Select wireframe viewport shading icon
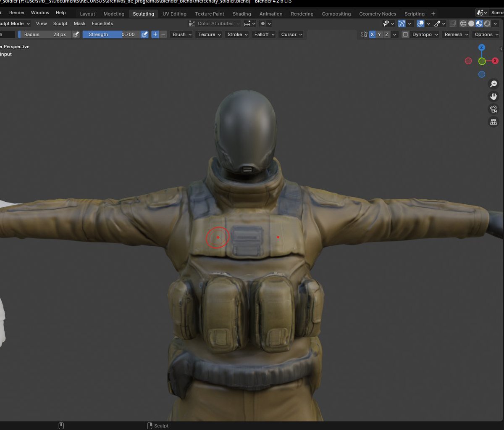 click(464, 24)
